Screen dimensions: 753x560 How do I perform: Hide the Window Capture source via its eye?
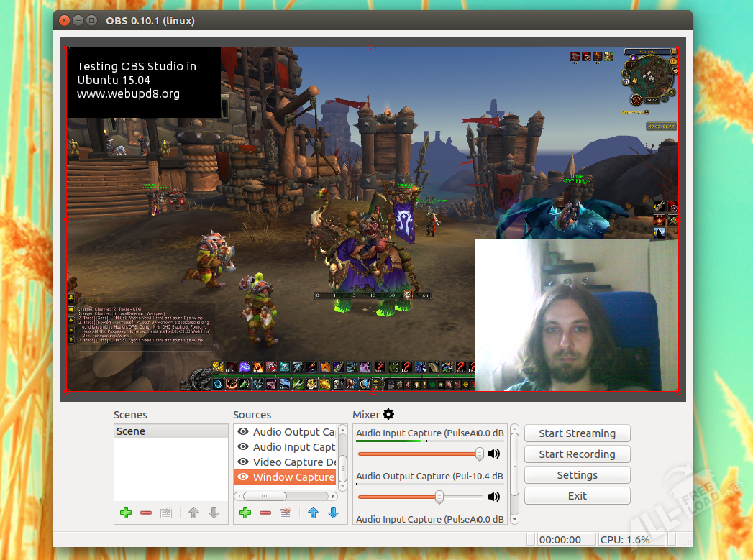click(243, 477)
